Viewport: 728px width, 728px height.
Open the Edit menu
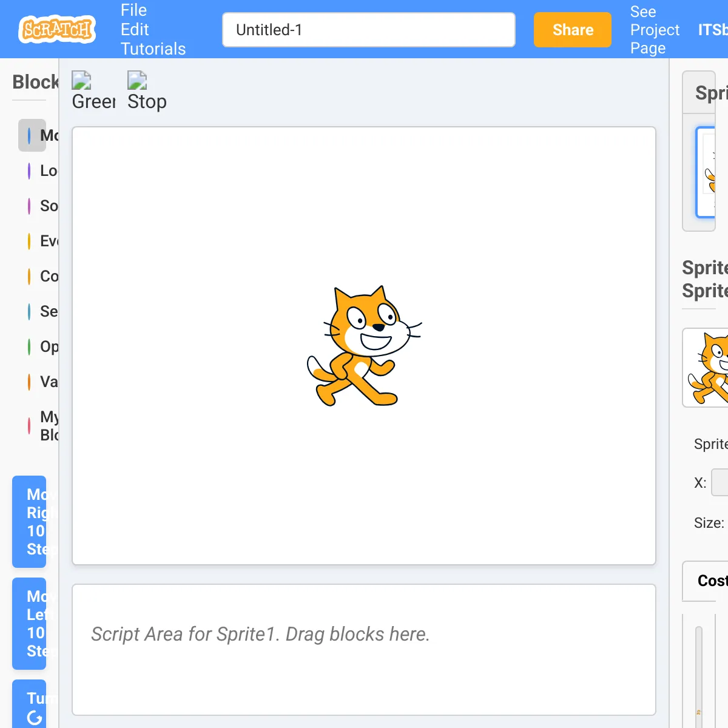click(135, 29)
